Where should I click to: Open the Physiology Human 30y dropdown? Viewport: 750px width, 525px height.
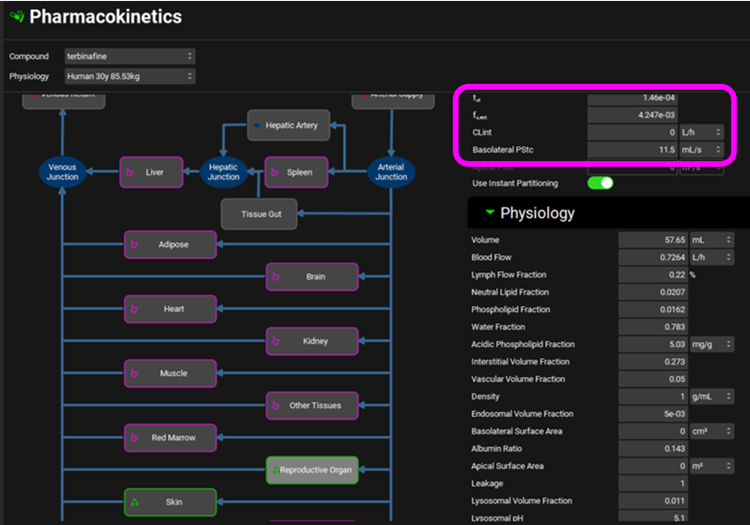point(129,76)
